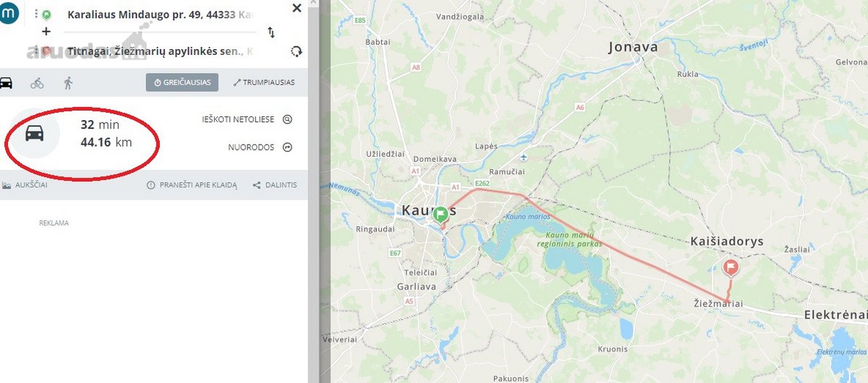Viewport: 868px width, 383px height.
Task: Select walking travel mode
Action: click(x=68, y=82)
